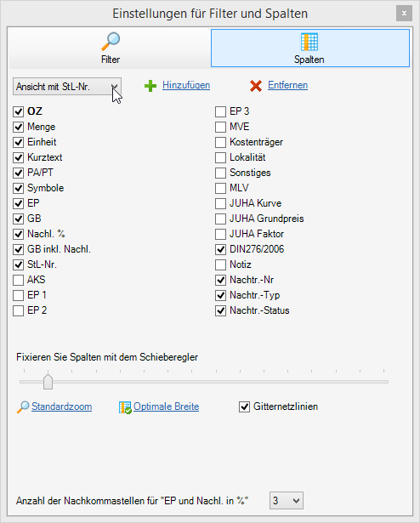Image resolution: width=420 pixels, height=523 pixels.
Task: Enable the Lokalität checkbox
Action: [220, 158]
